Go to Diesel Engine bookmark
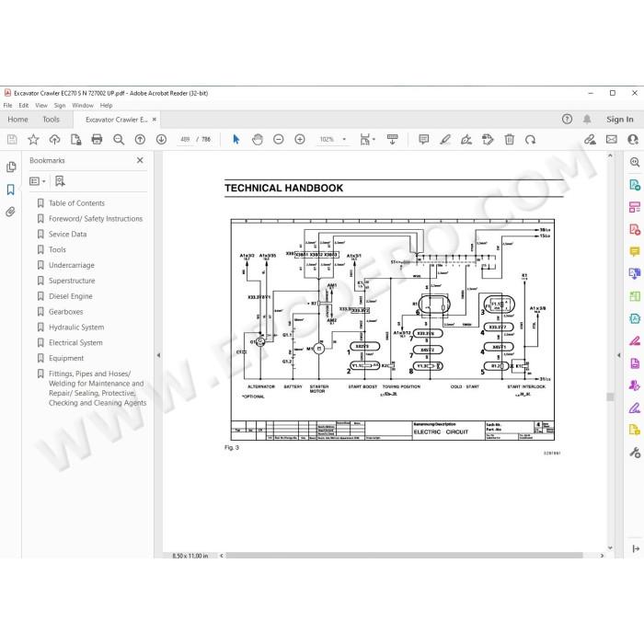 [71, 296]
